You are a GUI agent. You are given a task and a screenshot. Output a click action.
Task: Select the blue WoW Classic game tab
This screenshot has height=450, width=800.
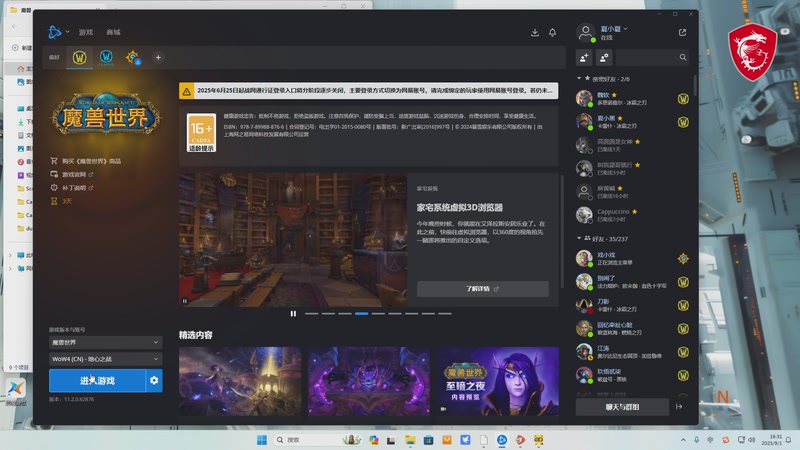[x=106, y=57]
